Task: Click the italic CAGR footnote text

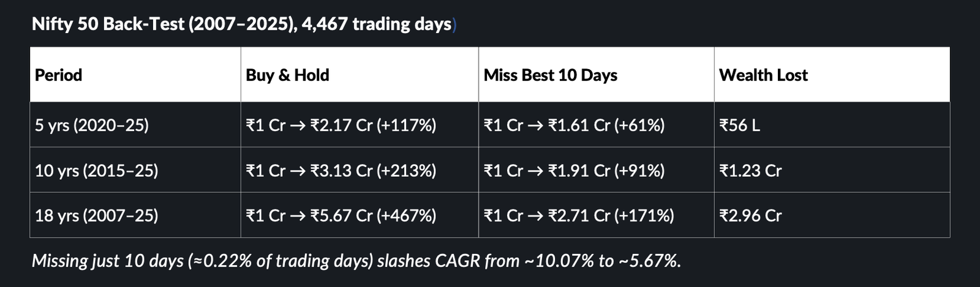Action: point(356,261)
